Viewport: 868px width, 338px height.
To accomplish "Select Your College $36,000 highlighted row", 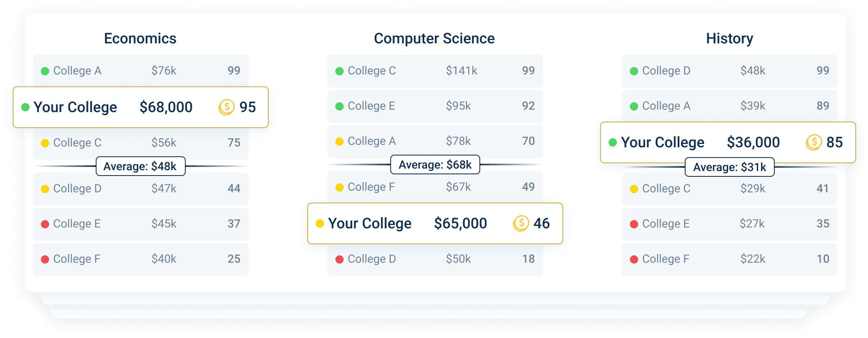I will tap(728, 142).
